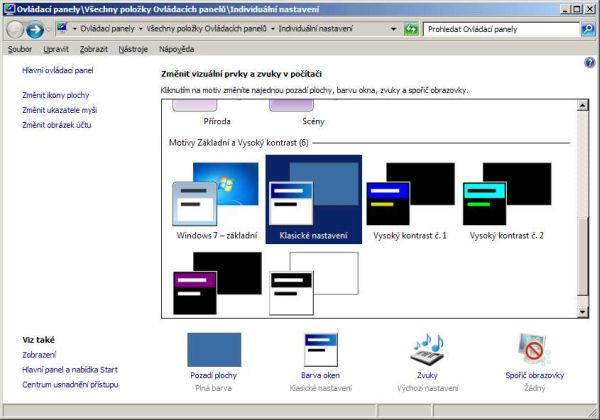Expand arrow before Ovládací panely breadcrumb
The width and height of the screenshot is (600, 420).
(75, 29)
